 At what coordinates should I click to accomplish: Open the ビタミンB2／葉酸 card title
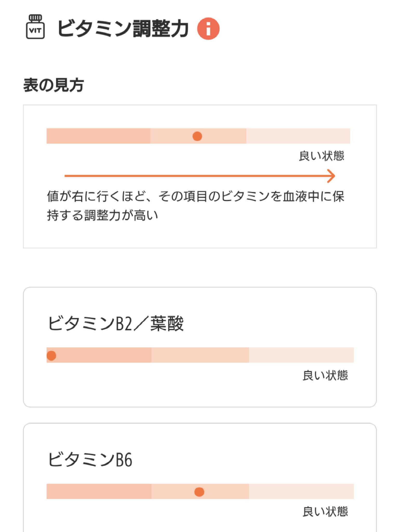[x=116, y=324]
